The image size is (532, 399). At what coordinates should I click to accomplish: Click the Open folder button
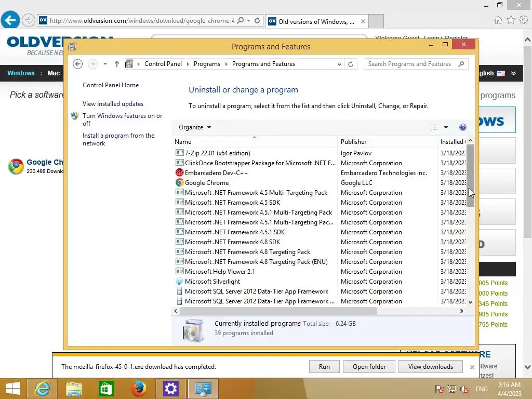[369, 367]
